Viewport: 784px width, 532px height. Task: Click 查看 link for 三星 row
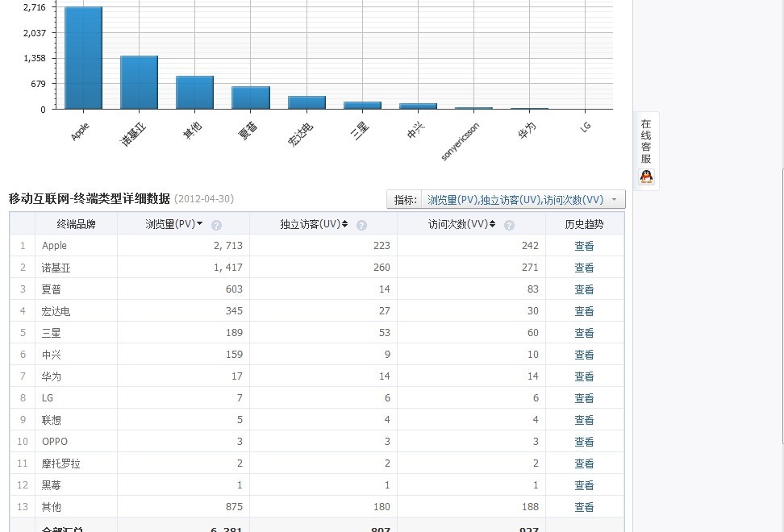click(584, 333)
